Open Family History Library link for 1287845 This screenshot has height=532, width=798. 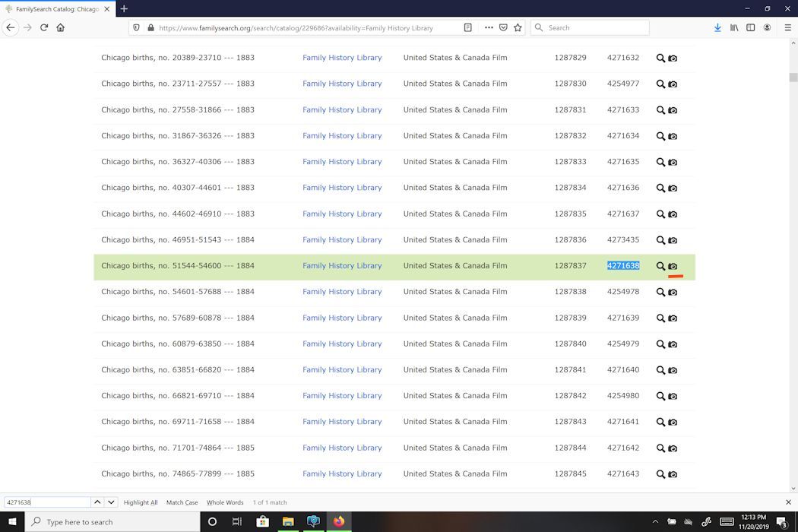pos(342,473)
